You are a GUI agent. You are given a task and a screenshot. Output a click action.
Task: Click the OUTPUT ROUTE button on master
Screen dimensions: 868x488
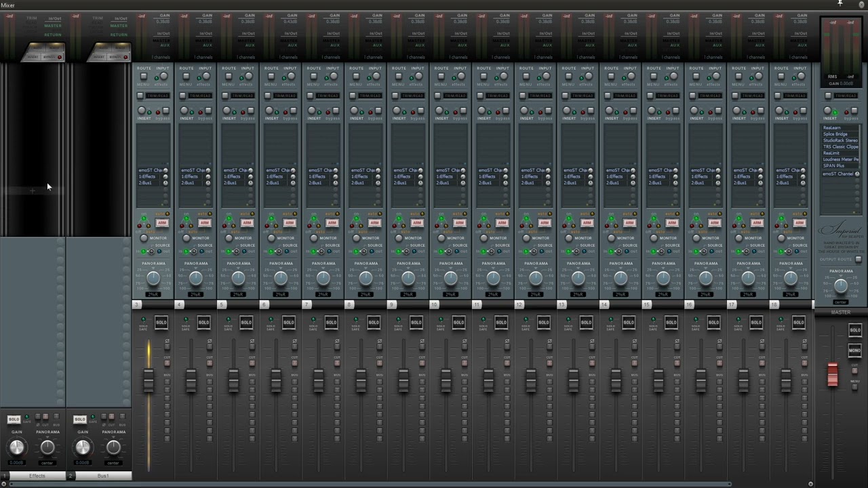(x=859, y=260)
